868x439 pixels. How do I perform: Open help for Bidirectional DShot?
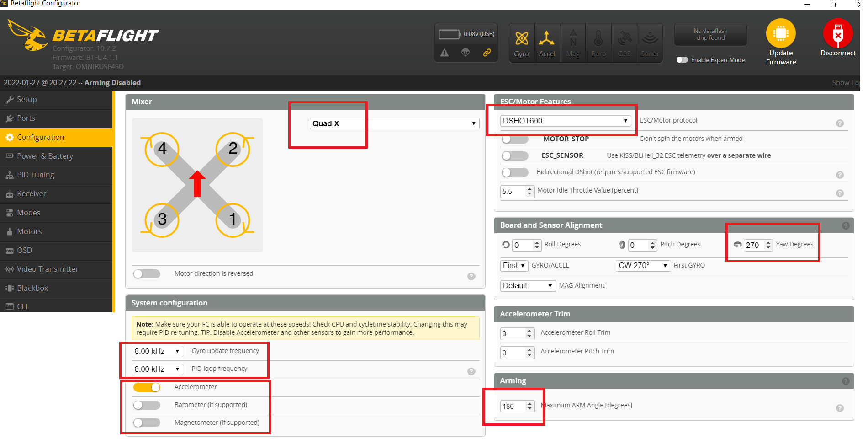(840, 175)
